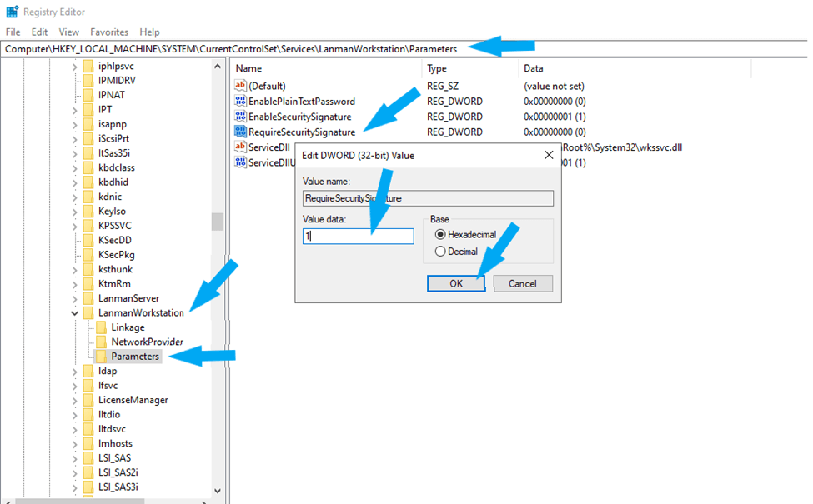This screenshot has height=504, width=813.
Task: Select the KSecPkg tree item label
Action: point(116,254)
